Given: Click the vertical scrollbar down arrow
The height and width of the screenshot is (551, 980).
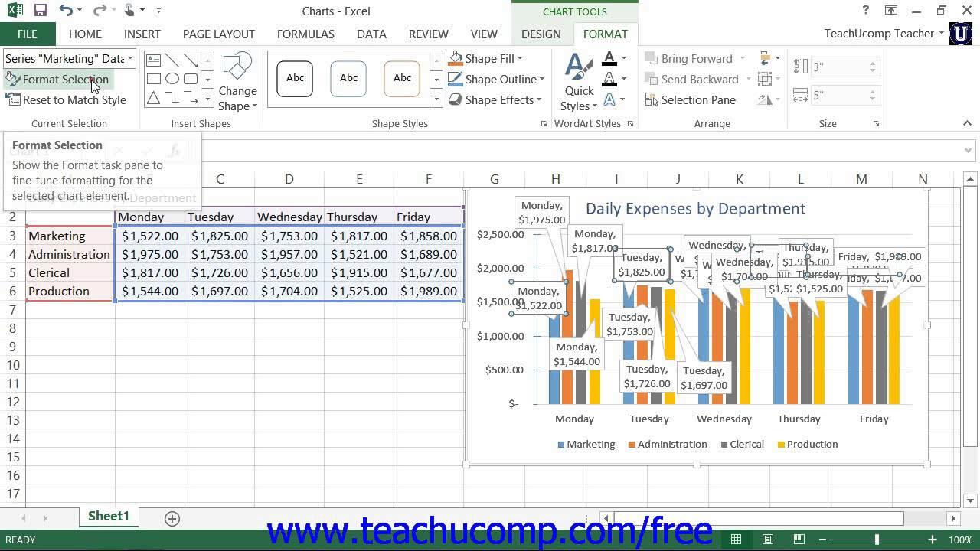Looking at the screenshot, I should [970, 500].
